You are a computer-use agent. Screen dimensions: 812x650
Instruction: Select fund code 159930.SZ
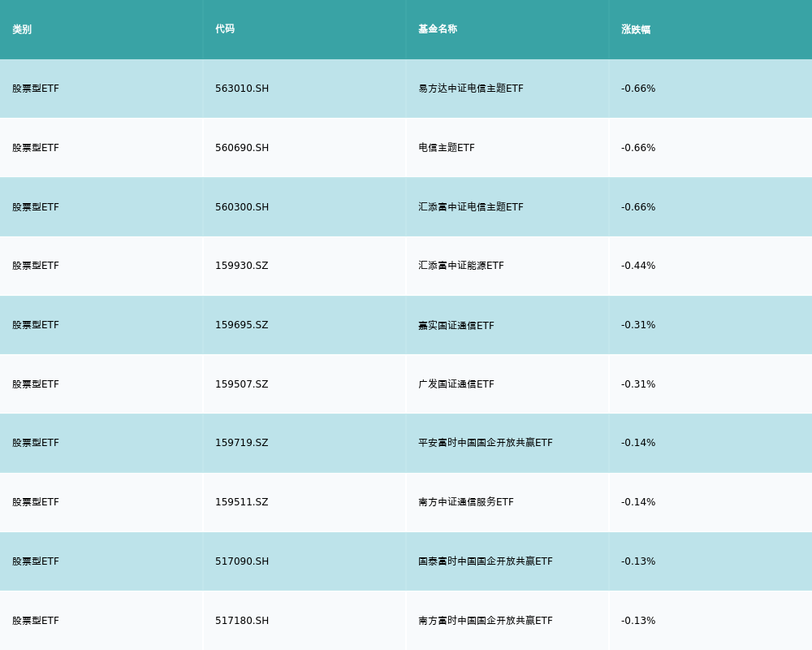click(241, 266)
